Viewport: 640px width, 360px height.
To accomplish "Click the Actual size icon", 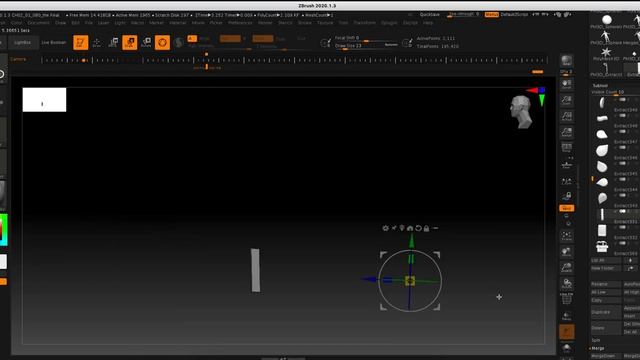I will (566, 116).
